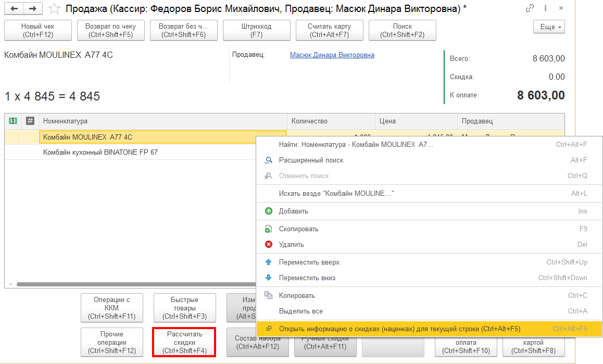Expand the Еще dropdown menu
Viewport: 603px width, 364px height.
(549, 27)
